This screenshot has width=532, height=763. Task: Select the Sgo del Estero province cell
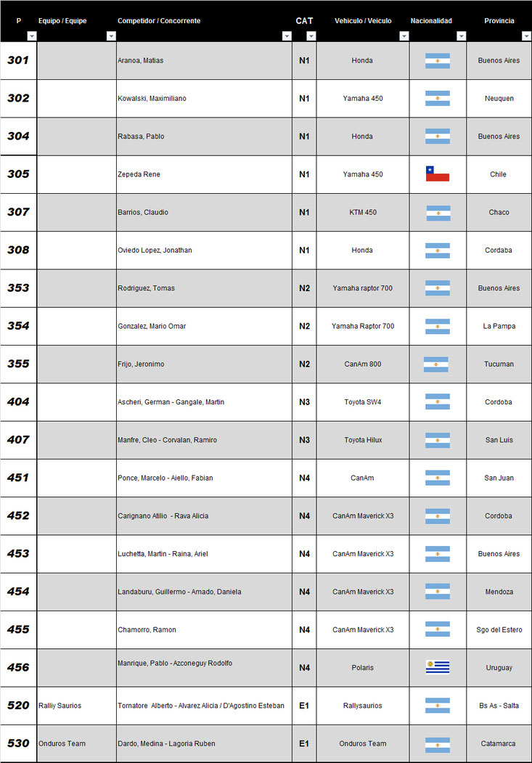pos(499,629)
